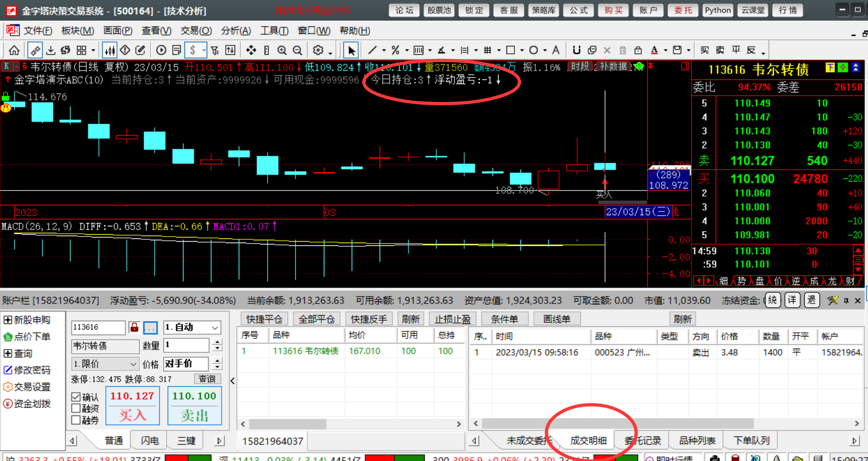This screenshot has height=461, width=868.
Task: Open the Python button in title bar
Action: pos(718,10)
